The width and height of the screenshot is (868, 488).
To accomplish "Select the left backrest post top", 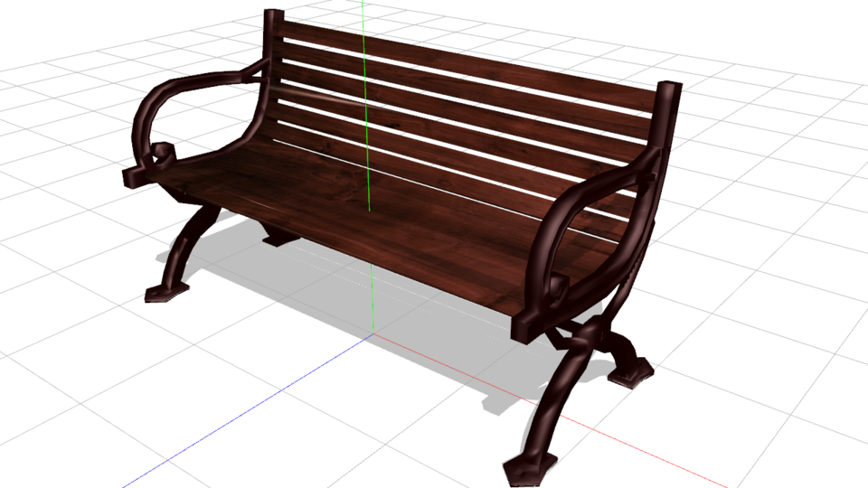I will [271, 16].
